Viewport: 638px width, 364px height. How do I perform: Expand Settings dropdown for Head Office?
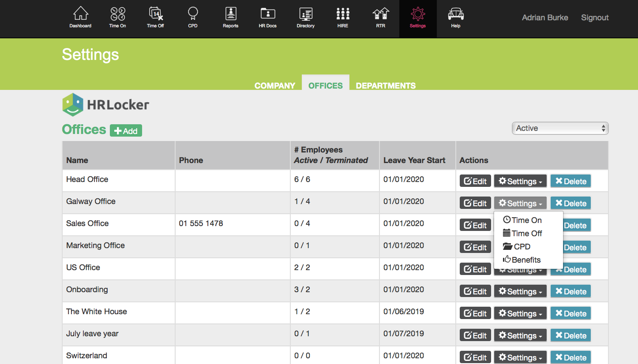520,181
